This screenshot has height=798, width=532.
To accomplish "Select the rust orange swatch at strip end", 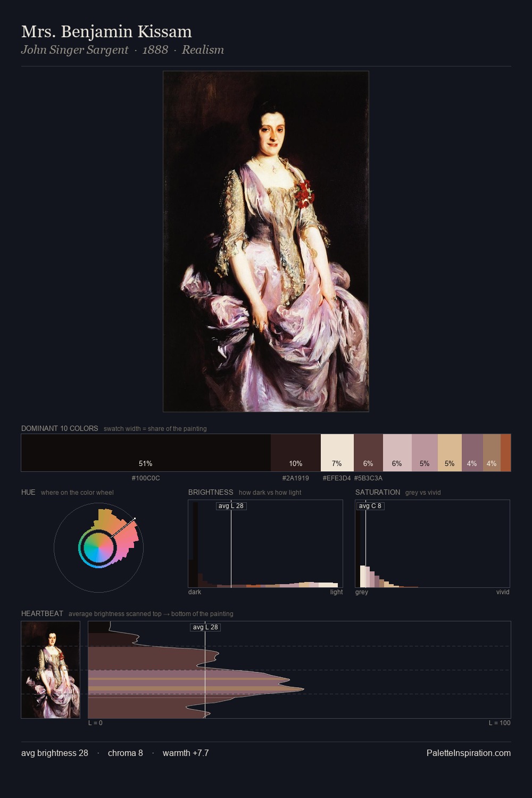I will click(505, 453).
